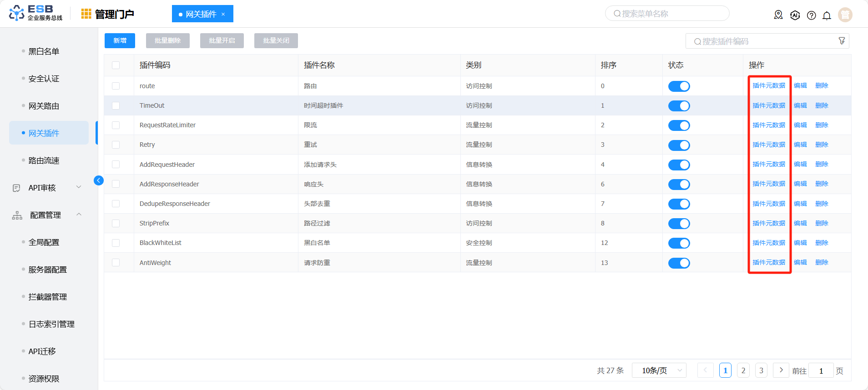Open 插件元数据 for the route plugin
The image size is (868, 390).
pyautogui.click(x=768, y=85)
